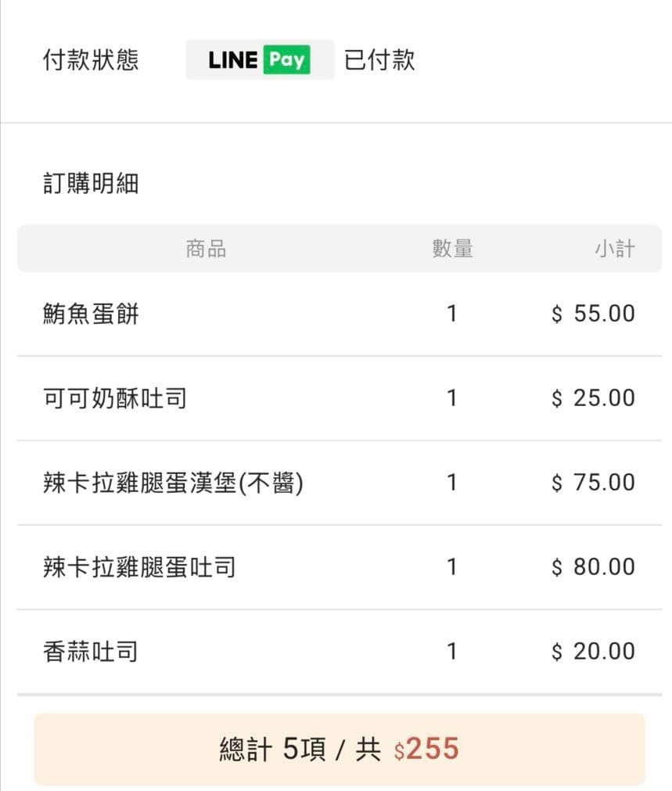The width and height of the screenshot is (672, 791).
Task: Select the 香蒜吐司 item name
Action: [91, 652]
